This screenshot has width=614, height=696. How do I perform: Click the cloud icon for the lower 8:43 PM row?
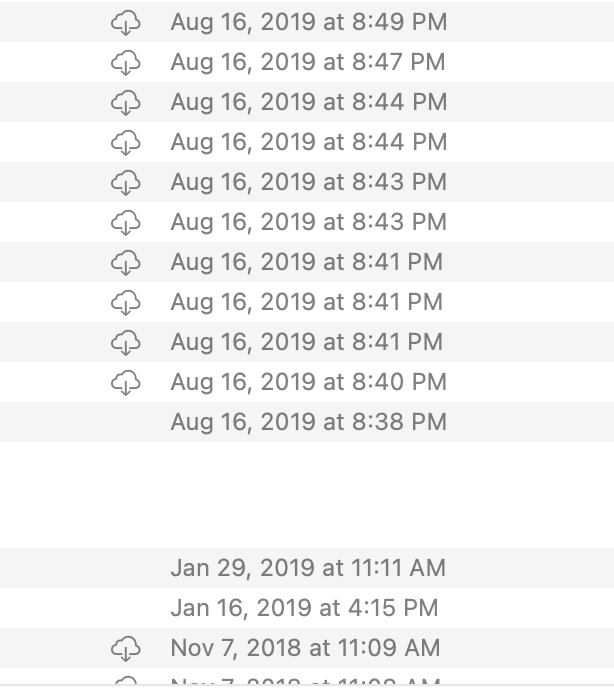(x=126, y=222)
